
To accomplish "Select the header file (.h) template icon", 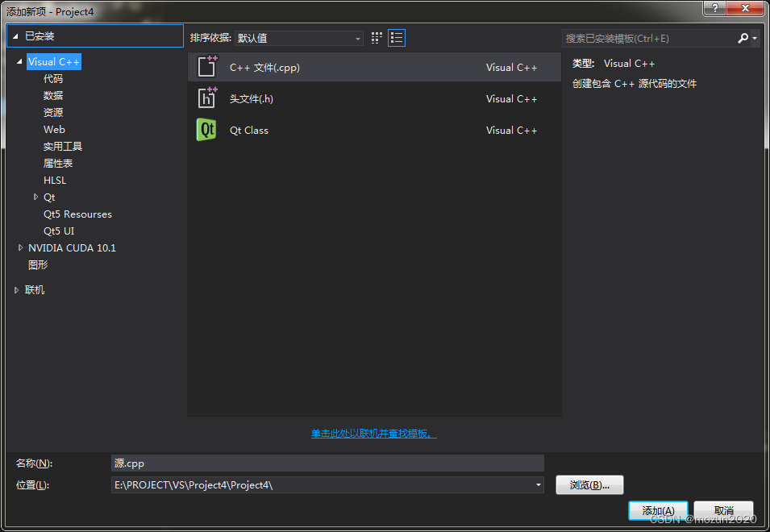I will coord(206,98).
